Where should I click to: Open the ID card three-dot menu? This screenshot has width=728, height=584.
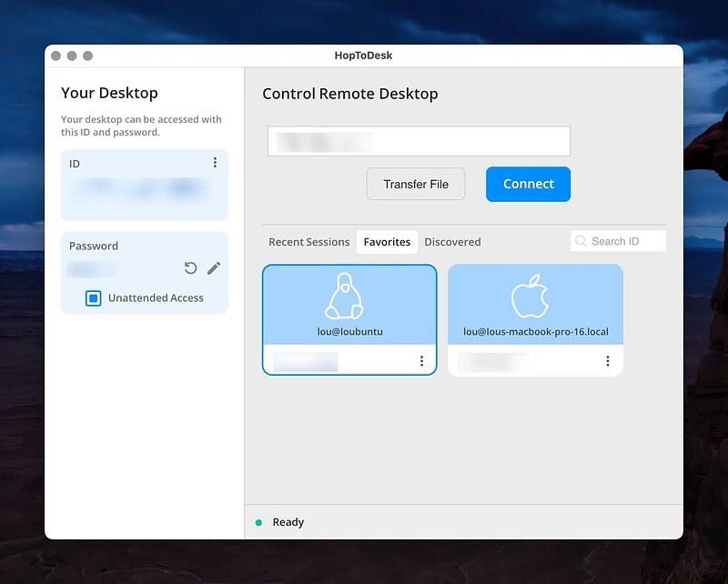click(x=215, y=162)
